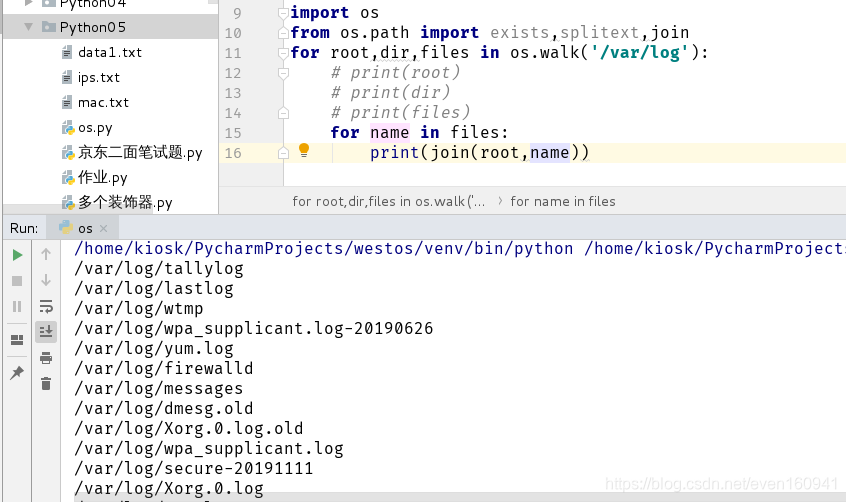846x502 pixels.
Task: Restore the Run panel layout
Action: (17, 340)
